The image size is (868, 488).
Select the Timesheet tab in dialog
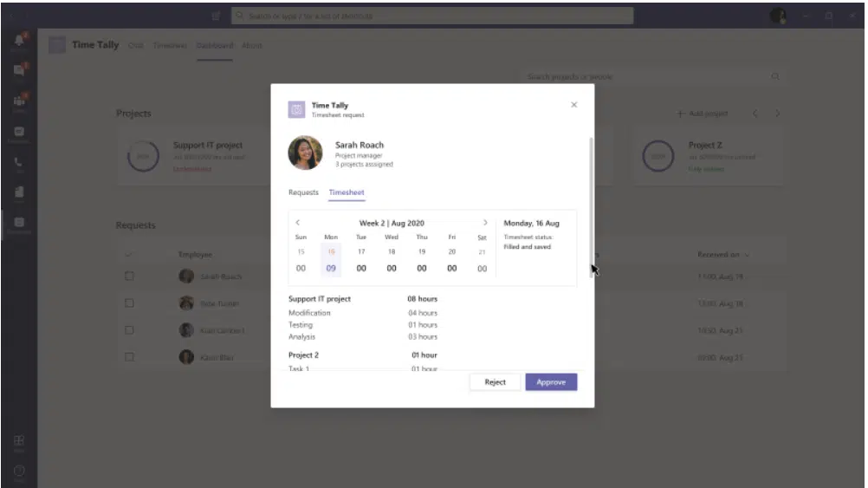[347, 192]
